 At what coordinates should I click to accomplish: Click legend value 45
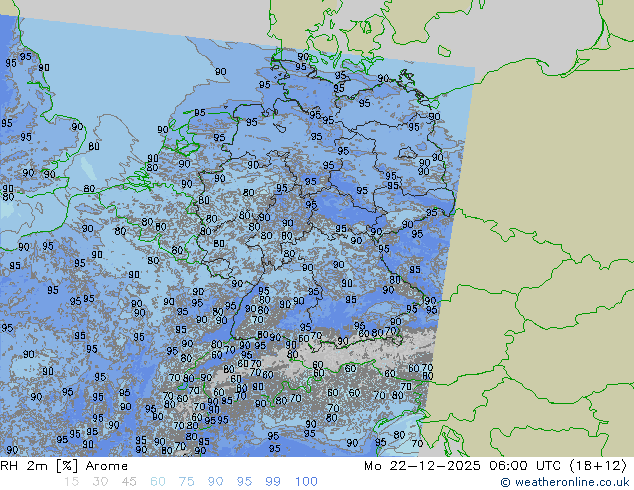[x=129, y=482]
